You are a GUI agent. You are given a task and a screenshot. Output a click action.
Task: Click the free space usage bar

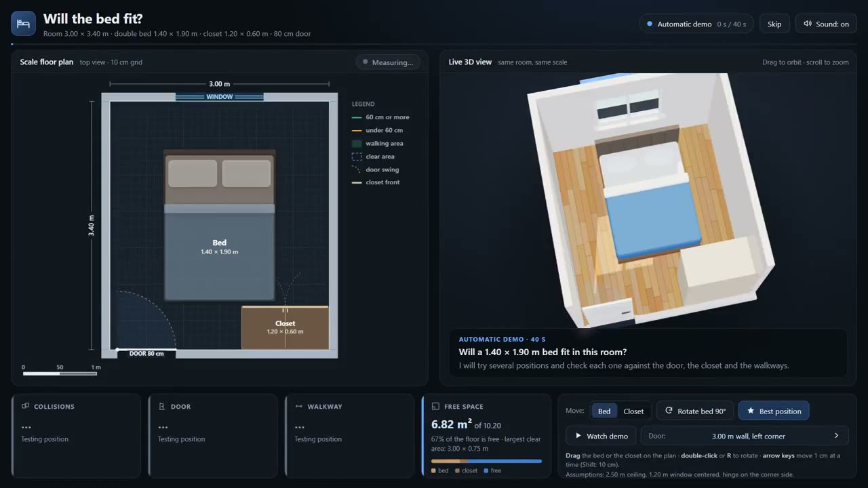[x=486, y=461]
